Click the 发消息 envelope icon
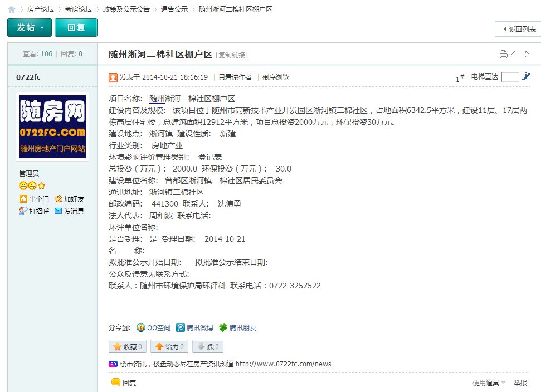The width and height of the screenshot is (541, 392). [59, 210]
